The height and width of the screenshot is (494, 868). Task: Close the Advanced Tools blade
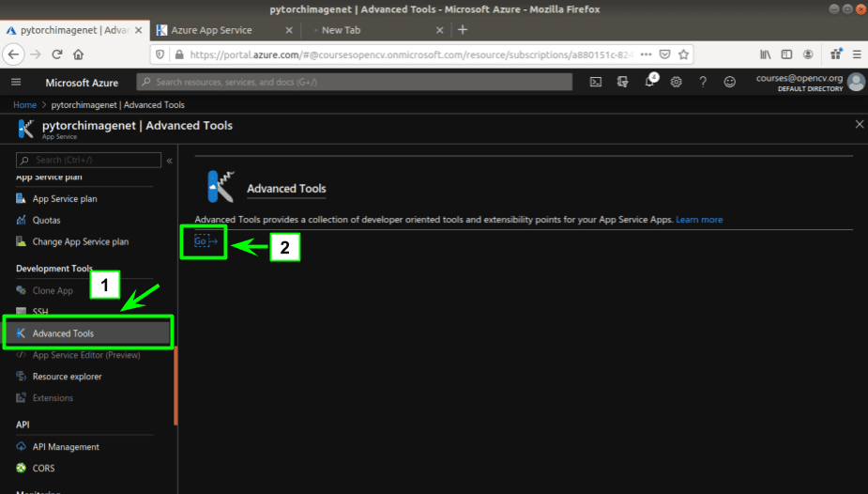pos(860,124)
